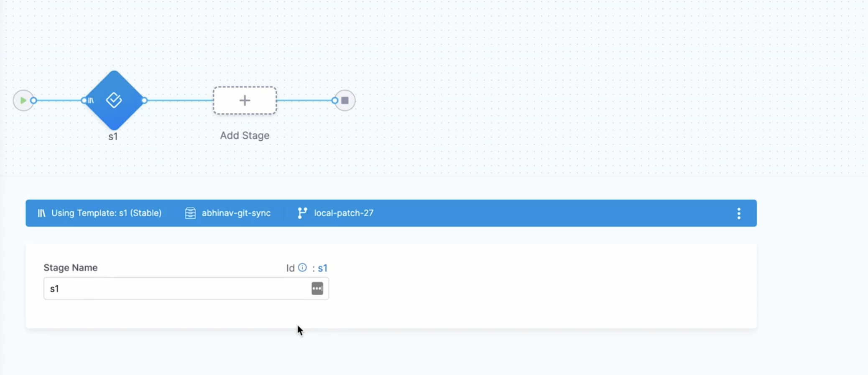This screenshot has width=868, height=375.
Task: Click the template library icon in blue bar
Action: pos(41,213)
